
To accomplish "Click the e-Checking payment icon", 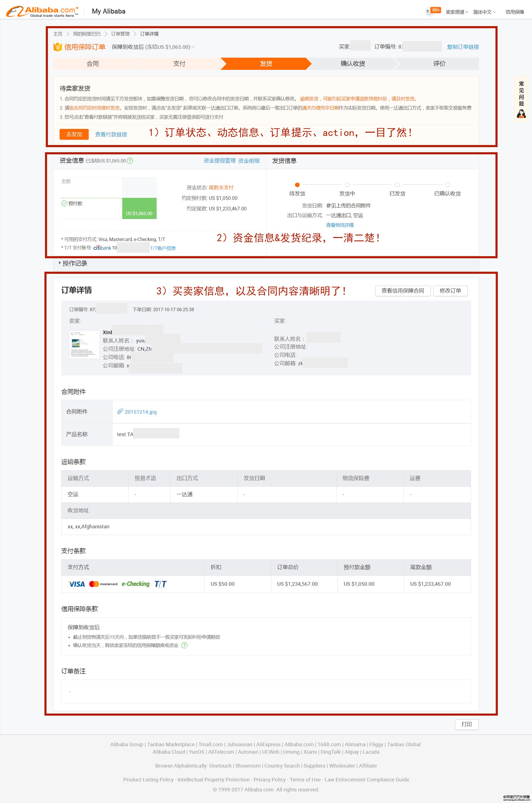I will tap(135, 584).
